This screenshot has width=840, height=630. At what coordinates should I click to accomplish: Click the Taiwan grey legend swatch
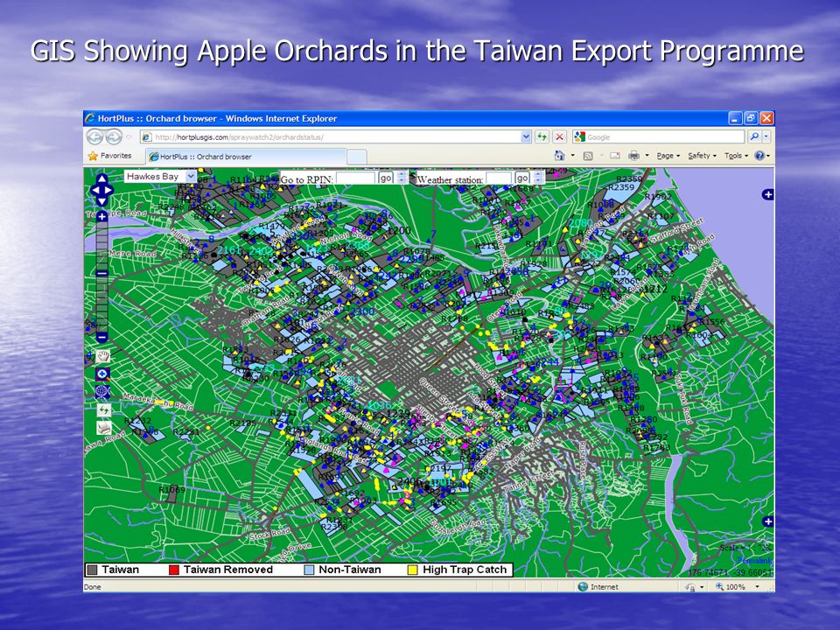(92, 570)
